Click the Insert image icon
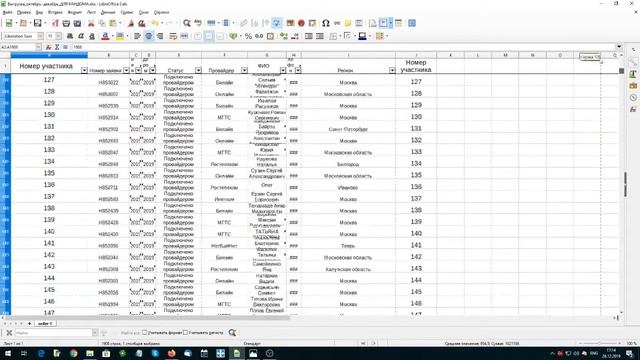Image resolution: width=640 pixels, height=360 pixels. pos(290,23)
